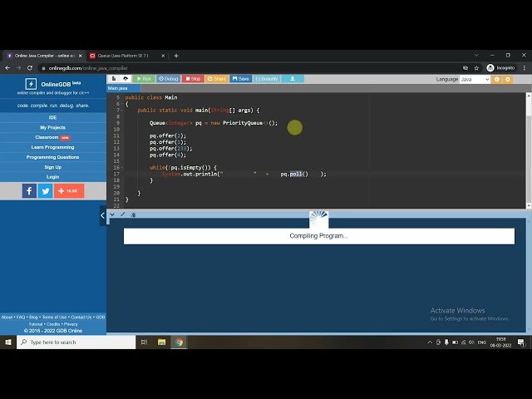Click the Chrome taskbar icon
The image size is (532, 399).
tap(180, 342)
